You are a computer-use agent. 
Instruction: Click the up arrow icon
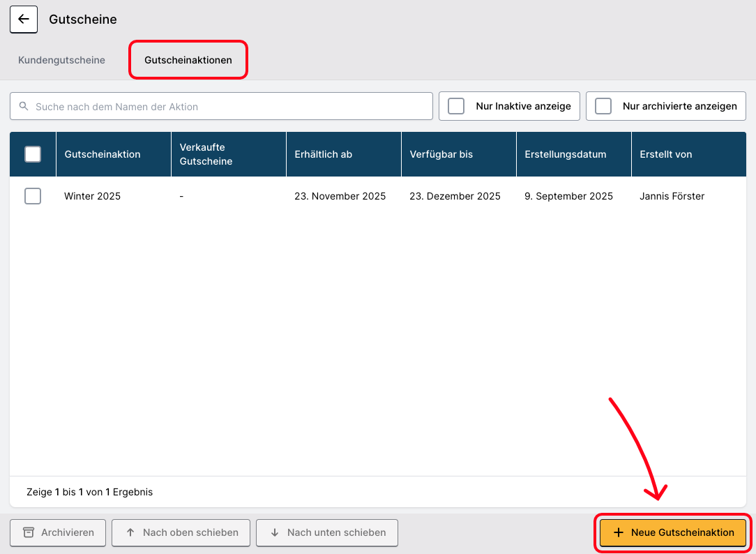tap(130, 532)
